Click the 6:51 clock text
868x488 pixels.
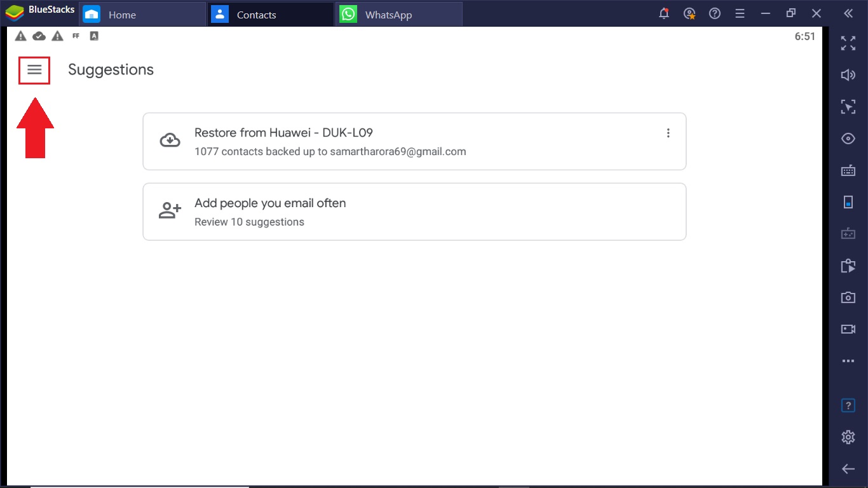click(x=804, y=36)
